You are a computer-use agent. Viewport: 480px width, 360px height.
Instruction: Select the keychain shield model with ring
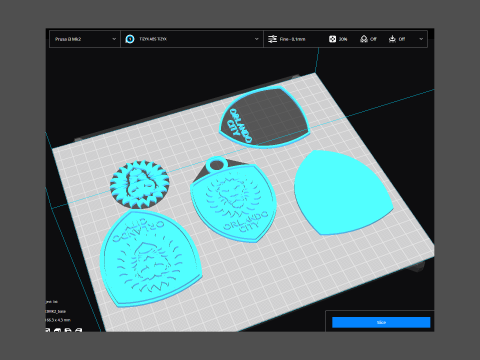(233, 200)
